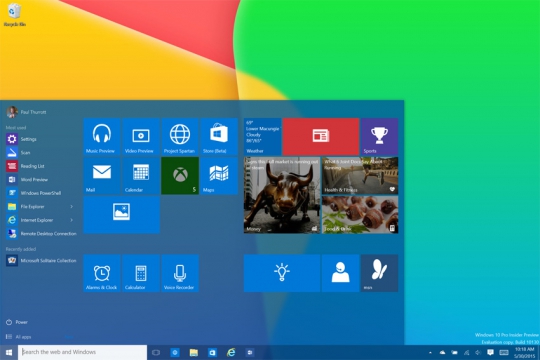
Task: Open the lightbulb Get Started tile
Action: coord(282,273)
